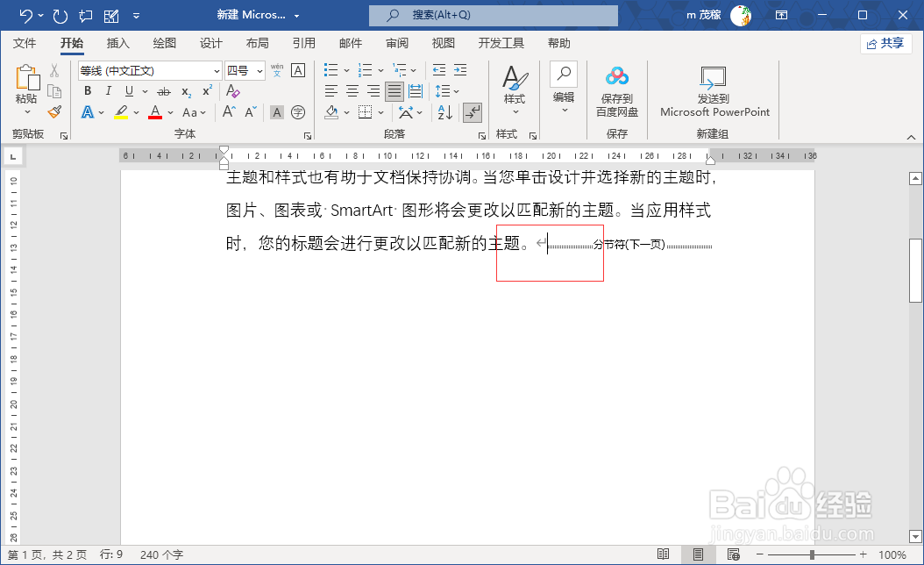
Task: Decrease font size with shrink font icon
Action: click(x=251, y=111)
